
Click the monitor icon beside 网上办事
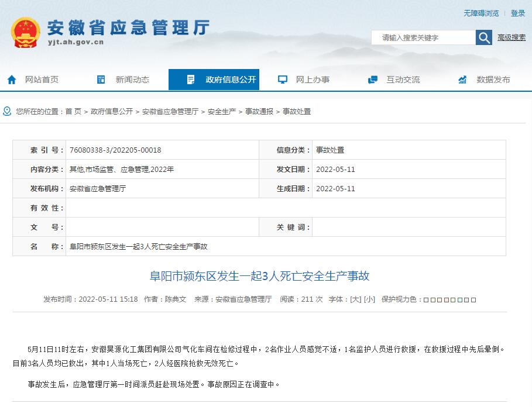pos(283,80)
